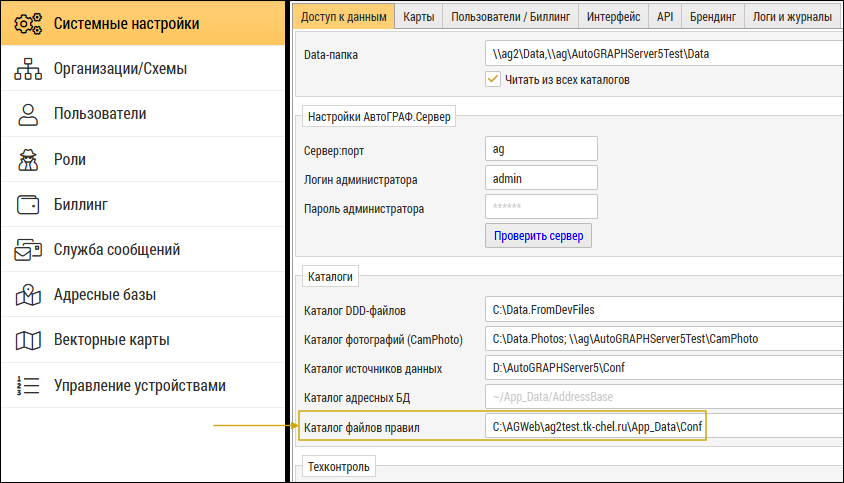Image resolution: width=844 pixels, height=483 pixels.
Task: Click the Roles icon in sidebar
Action: 27,159
